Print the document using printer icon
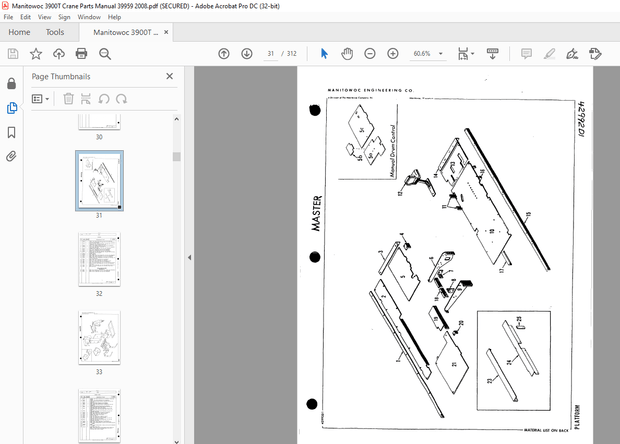 tap(81, 54)
